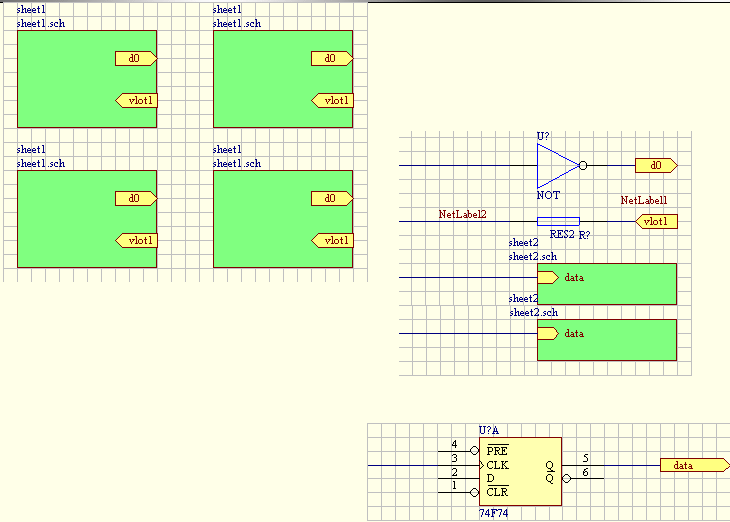This screenshot has height=522, width=730.
Task: Click the RES2 resistor symbol
Action: [558, 221]
